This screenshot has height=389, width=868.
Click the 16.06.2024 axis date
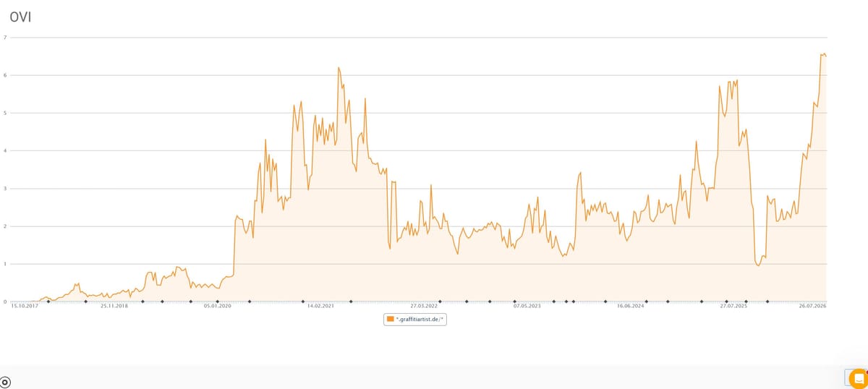631,307
